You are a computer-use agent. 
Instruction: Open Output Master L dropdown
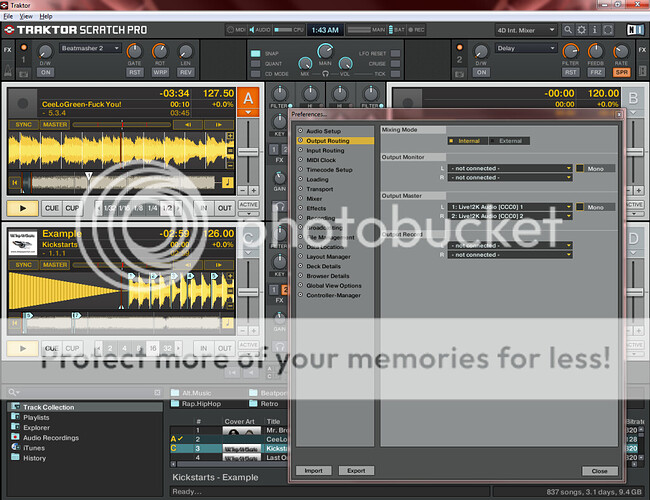click(510, 207)
